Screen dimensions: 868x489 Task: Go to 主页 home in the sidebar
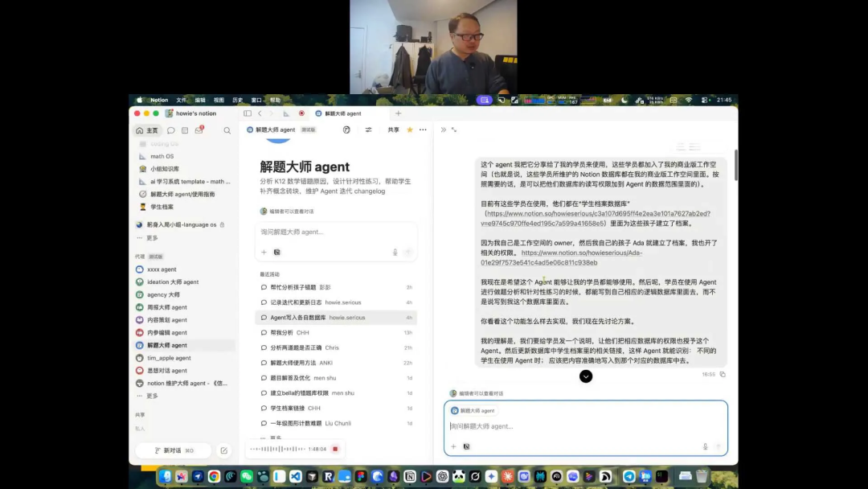coord(147,131)
